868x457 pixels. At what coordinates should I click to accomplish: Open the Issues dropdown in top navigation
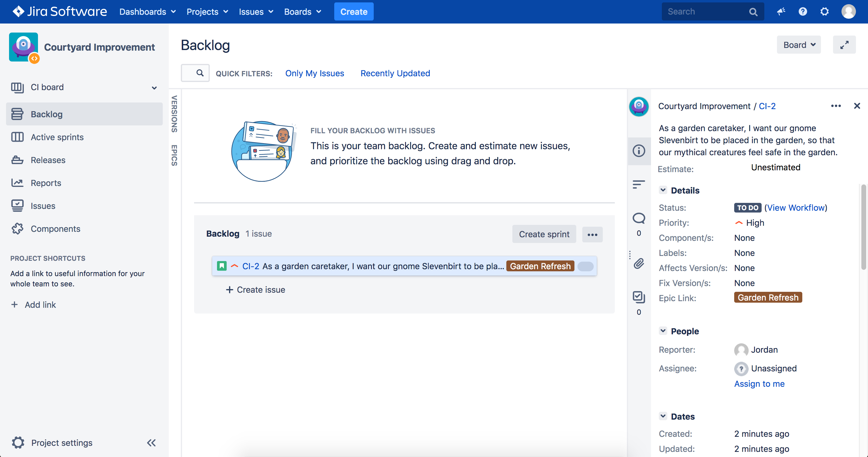[256, 12]
